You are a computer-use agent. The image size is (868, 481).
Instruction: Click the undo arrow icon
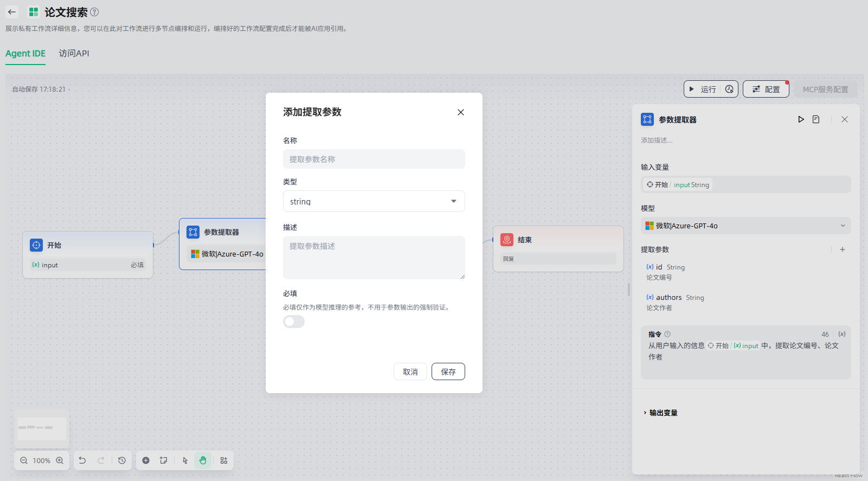82,460
